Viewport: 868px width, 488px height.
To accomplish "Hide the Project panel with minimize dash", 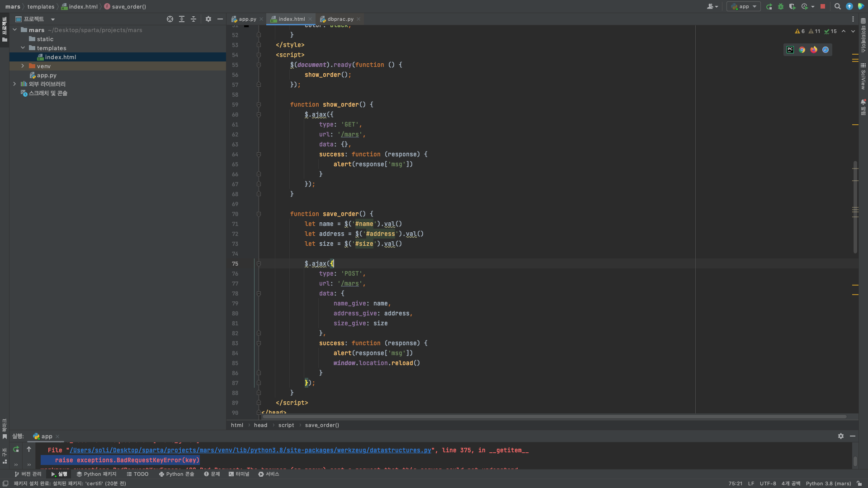I will tap(220, 19).
